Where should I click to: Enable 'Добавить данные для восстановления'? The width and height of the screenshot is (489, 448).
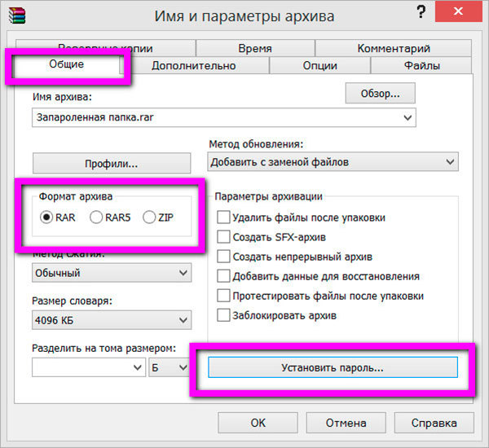point(223,276)
